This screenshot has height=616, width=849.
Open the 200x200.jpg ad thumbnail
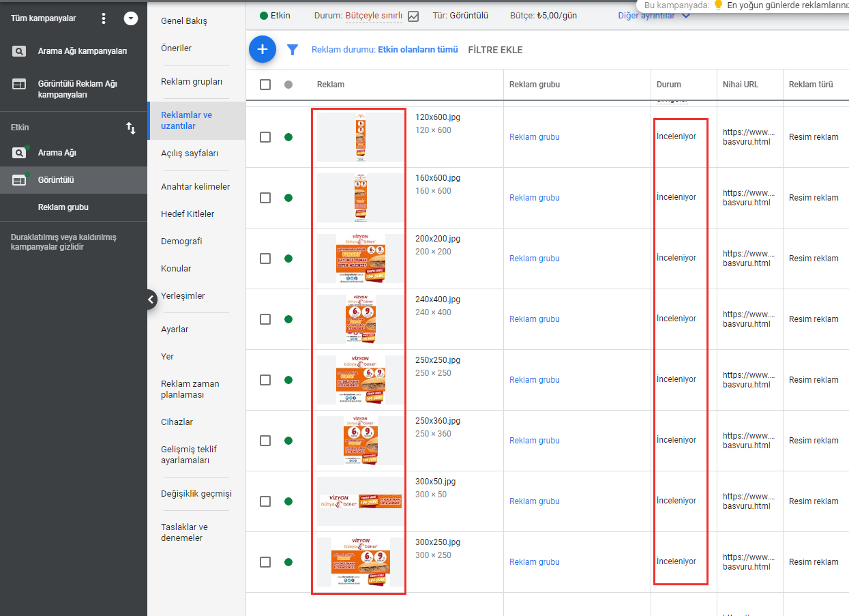(360, 259)
